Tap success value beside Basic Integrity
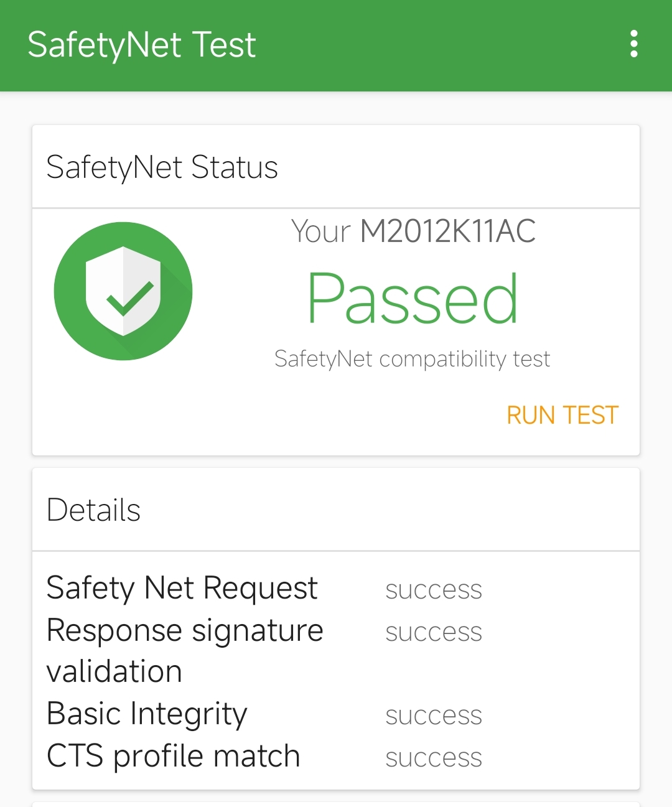 [x=434, y=716]
